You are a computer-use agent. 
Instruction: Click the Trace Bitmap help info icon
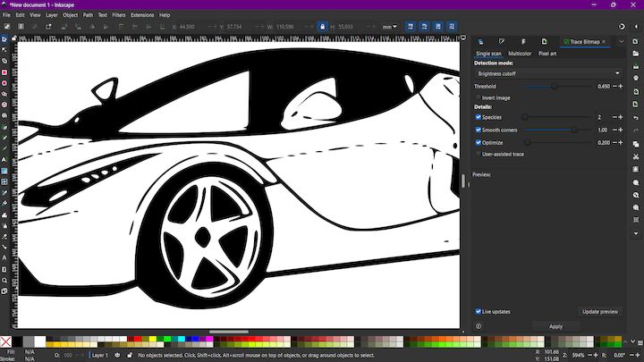479,326
